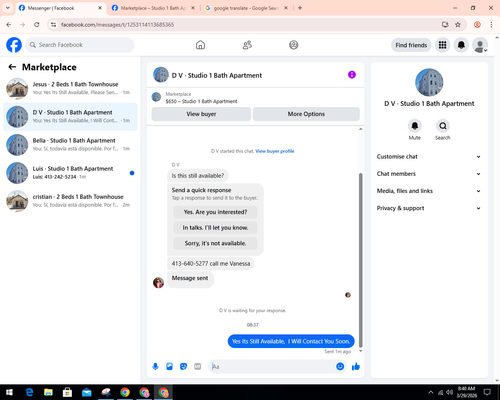This screenshot has height=400, width=500.
Task: Open the Windows notification center icon
Action: coord(487,392)
